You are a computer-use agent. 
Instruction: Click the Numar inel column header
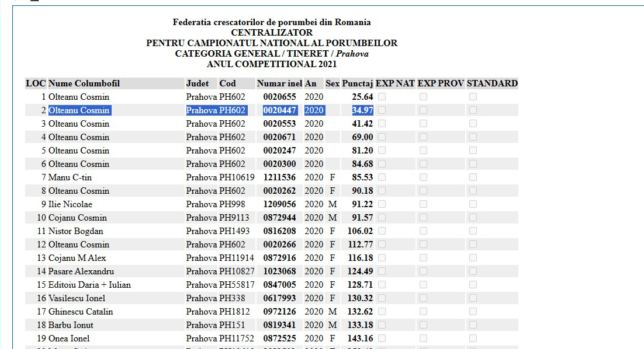point(279,83)
